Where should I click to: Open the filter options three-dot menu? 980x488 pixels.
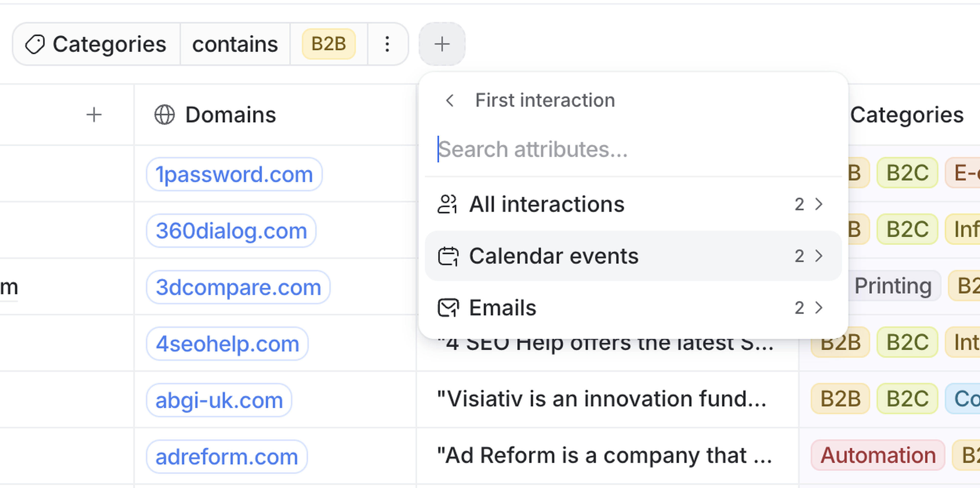tap(387, 44)
